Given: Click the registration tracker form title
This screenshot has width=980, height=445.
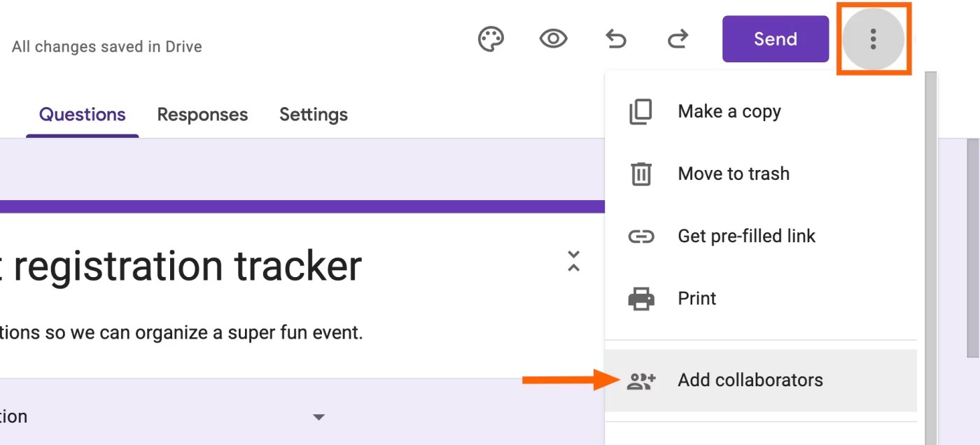Looking at the screenshot, I should (181, 266).
